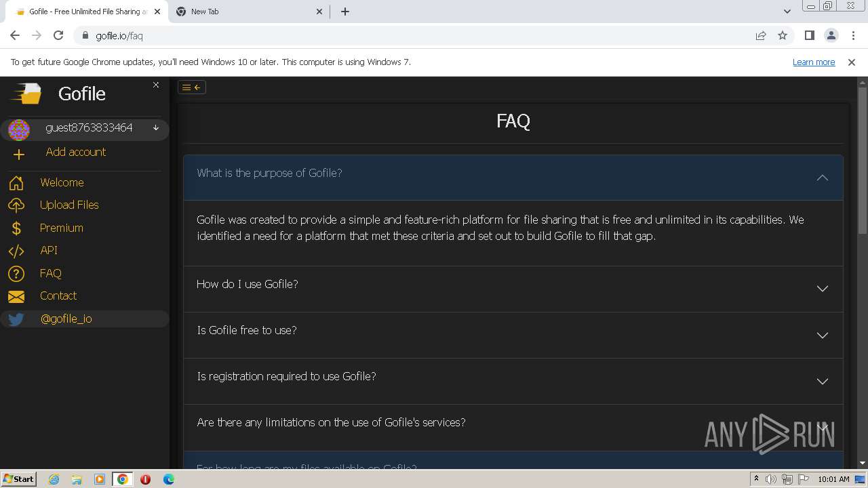
Task: Click the chevron beside 'How do I use Gofile?'
Action: pos(823,289)
